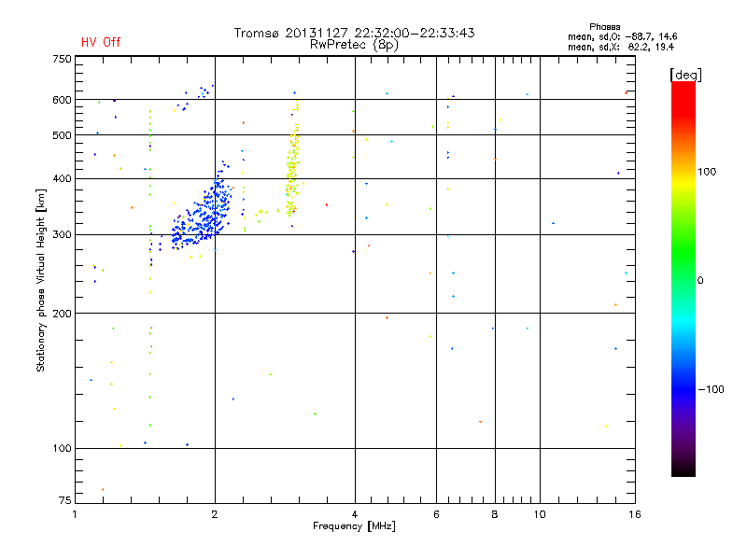Image resolution: width=747 pixels, height=560 pixels.
Task: Click the 'RwPretec (8p)' subtitle
Action: (x=354, y=45)
